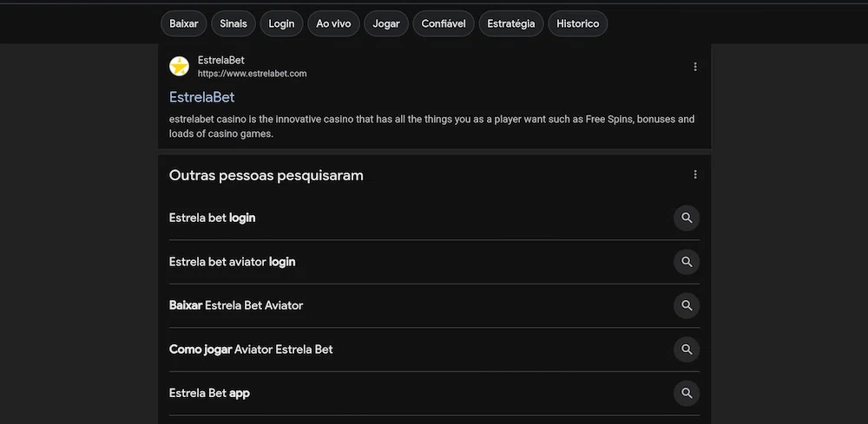Click search icon for Estrela bet aviator login
The height and width of the screenshot is (424, 868).
click(687, 262)
